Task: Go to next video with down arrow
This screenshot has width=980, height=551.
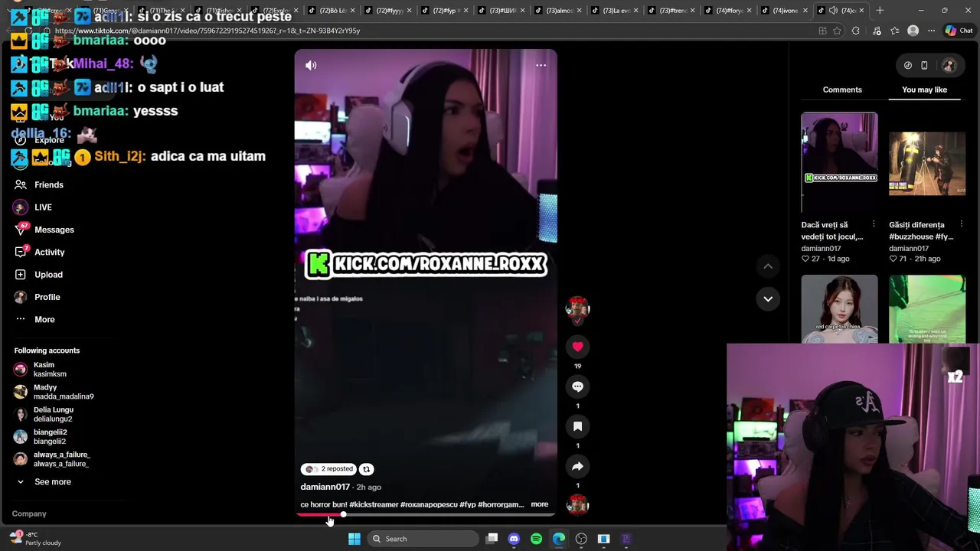Action: pos(768,298)
